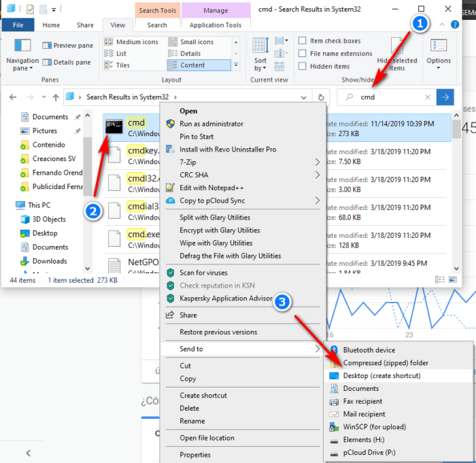Switch to the Home tab
476x463 pixels.
tap(51, 25)
